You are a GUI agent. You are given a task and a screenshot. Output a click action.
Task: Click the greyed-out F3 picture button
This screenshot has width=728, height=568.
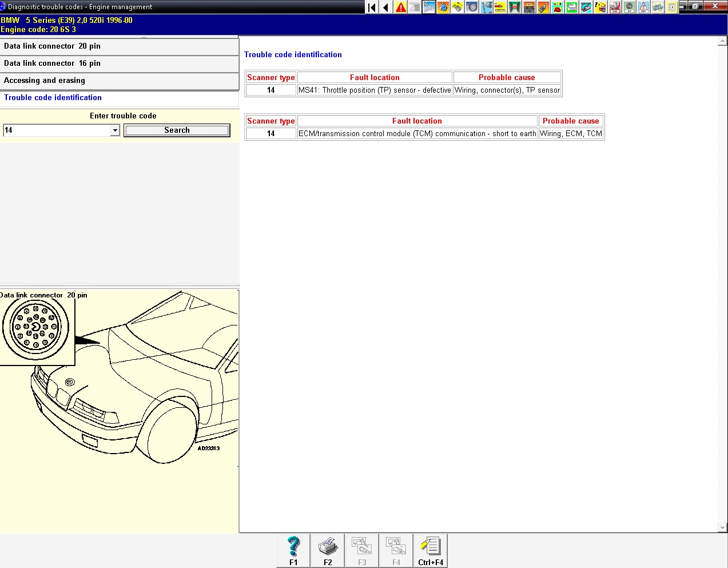tap(362, 551)
